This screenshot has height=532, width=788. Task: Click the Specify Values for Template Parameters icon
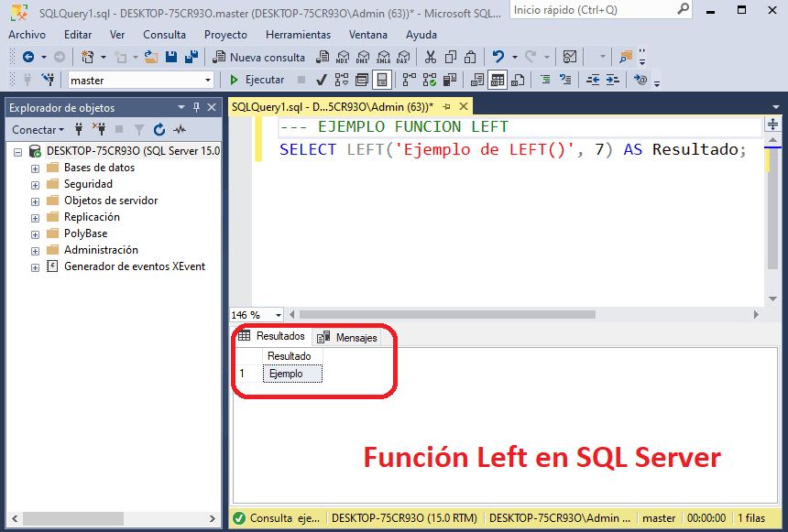pos(640,80)
